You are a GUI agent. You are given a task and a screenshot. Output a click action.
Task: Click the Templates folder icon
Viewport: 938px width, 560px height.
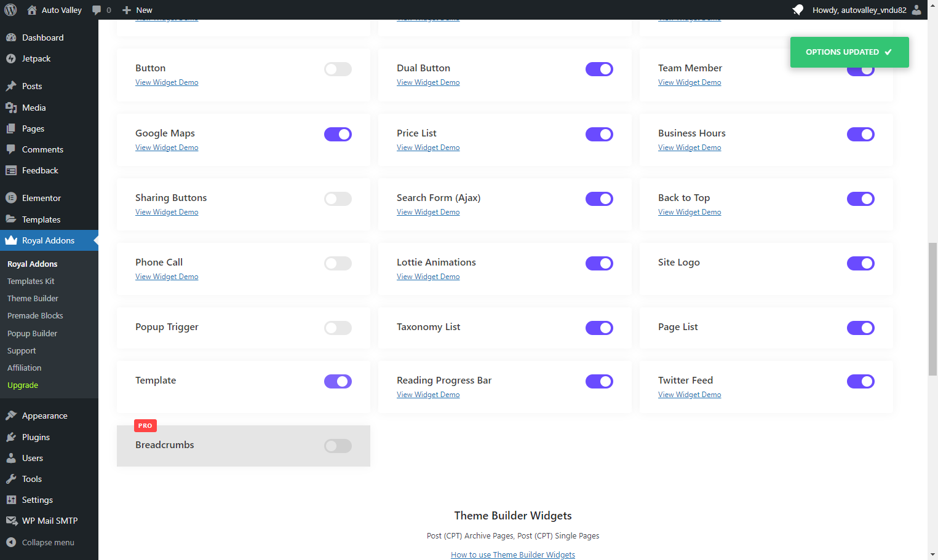coord(11,219)
